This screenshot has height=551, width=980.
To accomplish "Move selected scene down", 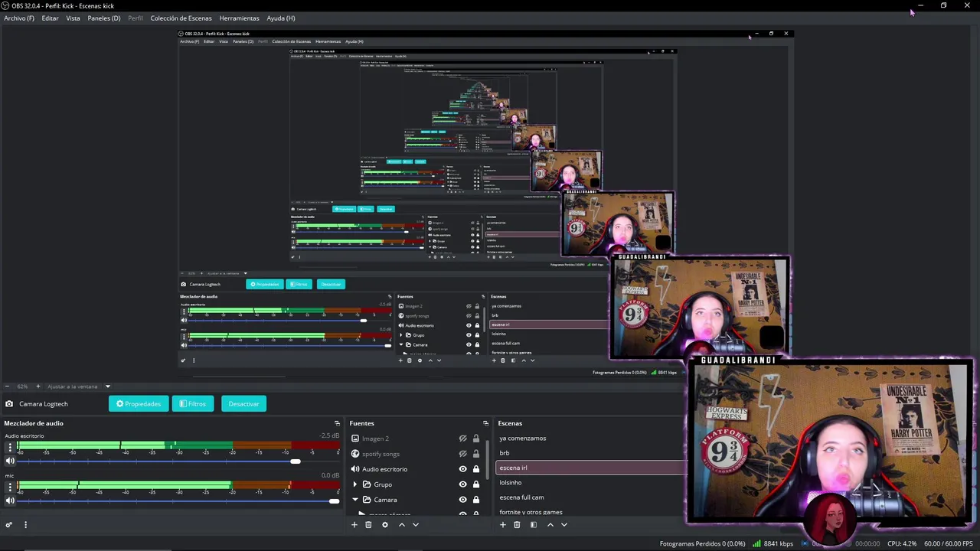I will tap(564, 525).
